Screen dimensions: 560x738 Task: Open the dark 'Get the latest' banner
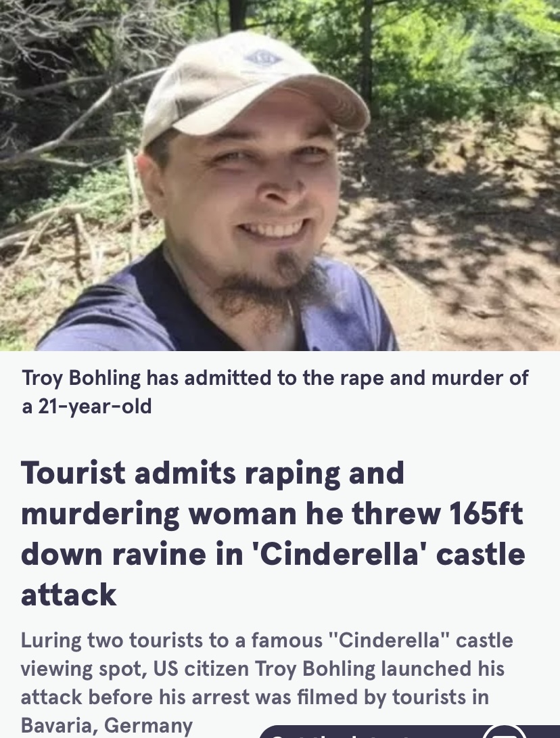point(409,732)
